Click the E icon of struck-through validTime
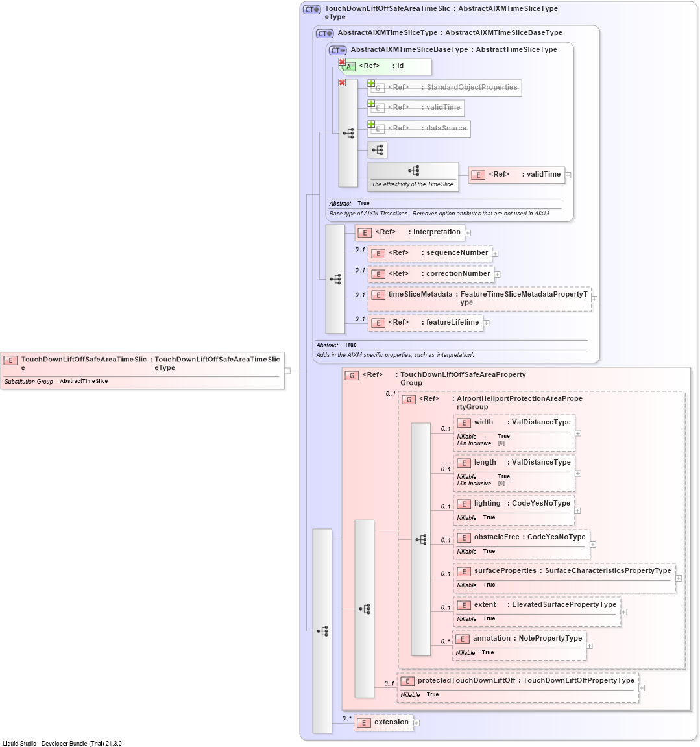The height and width of the screenshot is (747, 700). pos(378,108)
